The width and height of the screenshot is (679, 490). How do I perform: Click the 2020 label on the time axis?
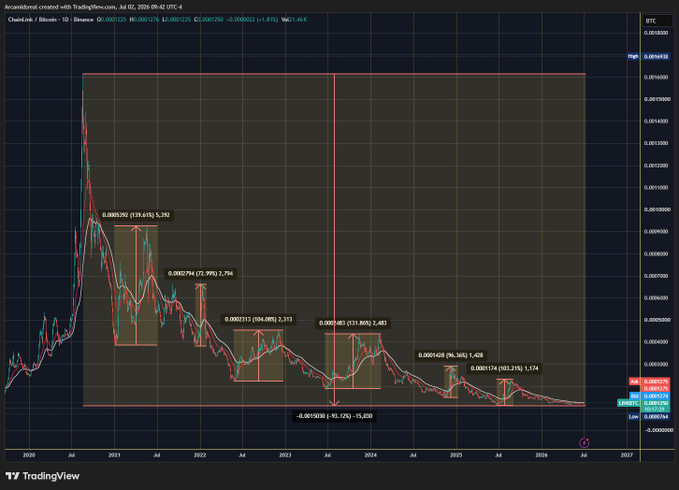coord(29,455)
